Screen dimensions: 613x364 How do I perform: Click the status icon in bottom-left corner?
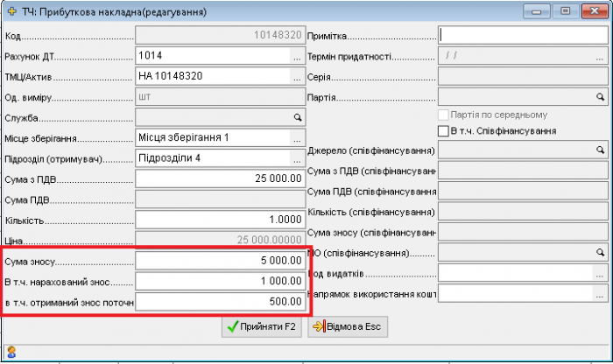tap(11, 353)
